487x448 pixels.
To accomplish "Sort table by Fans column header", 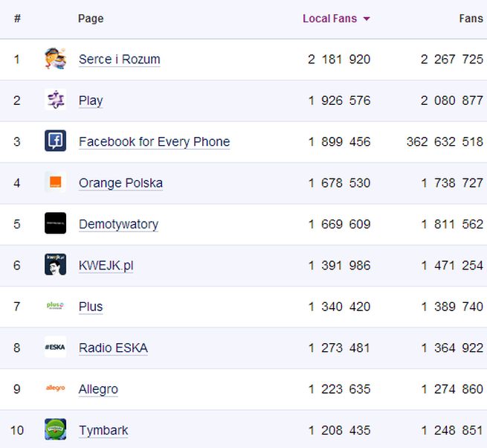I will 471,19.
